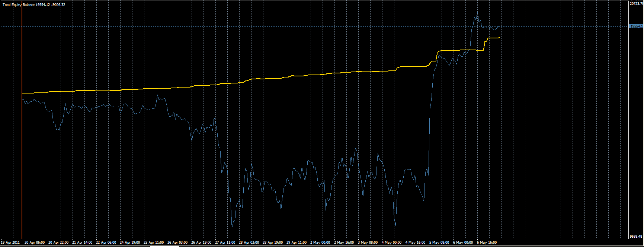Click the 2 May 00:00 time label
644x247 pixels.
point(320,243)
